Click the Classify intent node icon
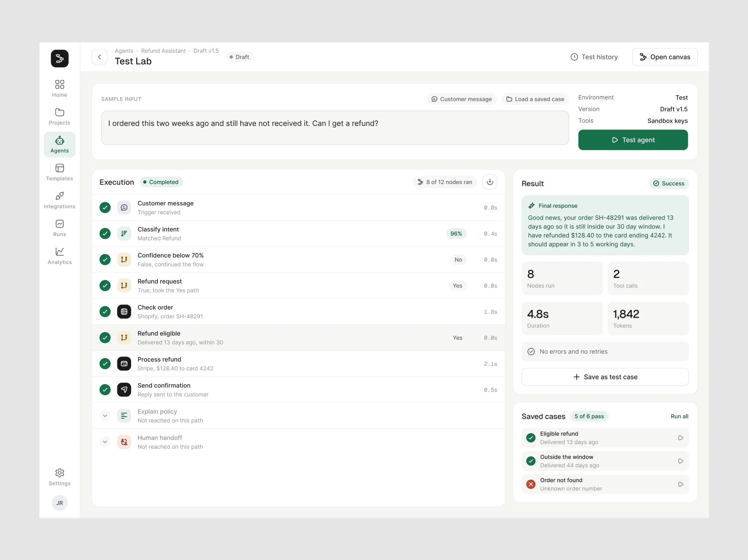This screenshot has height=560, width=748. point(124,234)
